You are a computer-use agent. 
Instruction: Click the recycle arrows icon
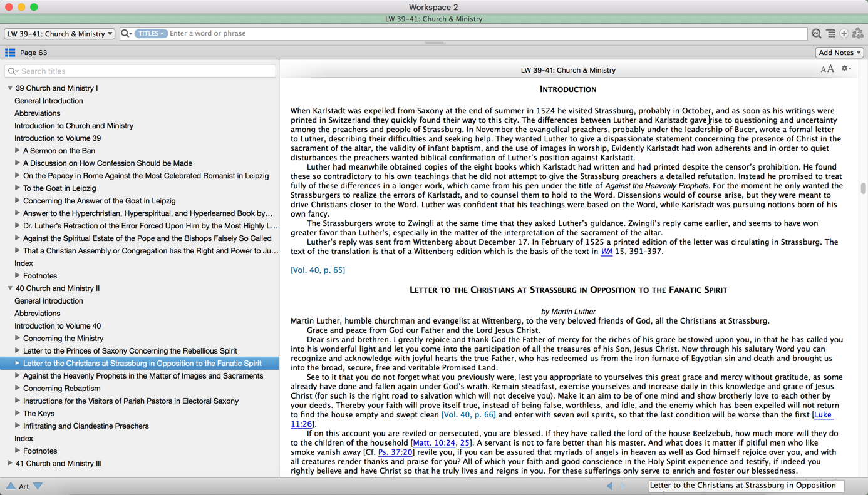858,34
